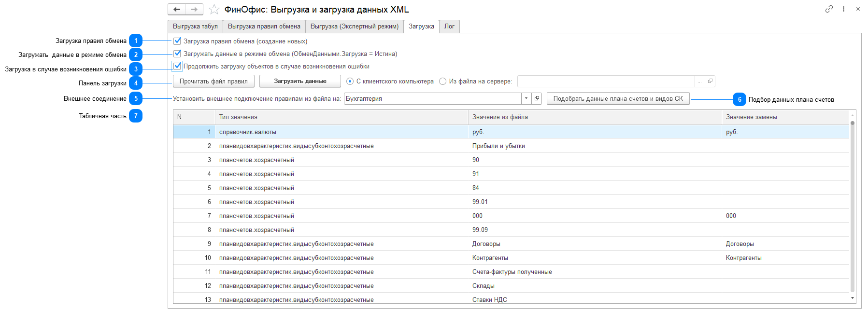The image size is (868, 313).
Task: Click the Прочитать файл правил button
Action: 213,82
